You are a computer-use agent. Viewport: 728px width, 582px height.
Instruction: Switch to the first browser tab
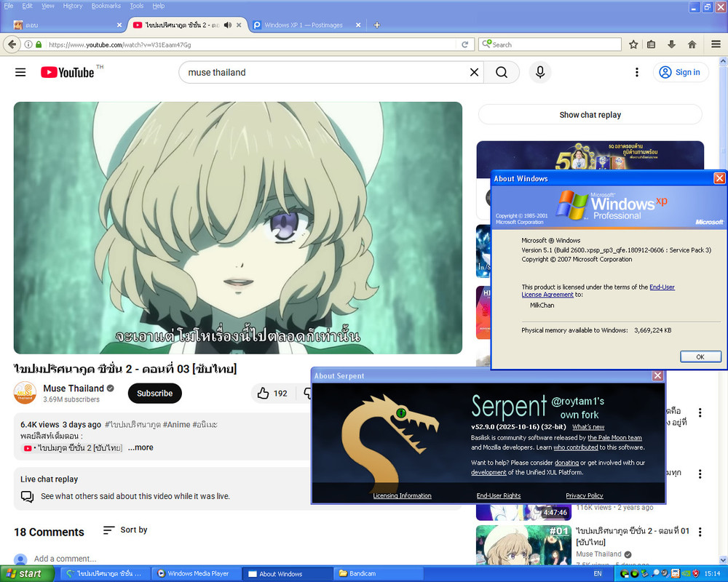[x=68, y=25]
